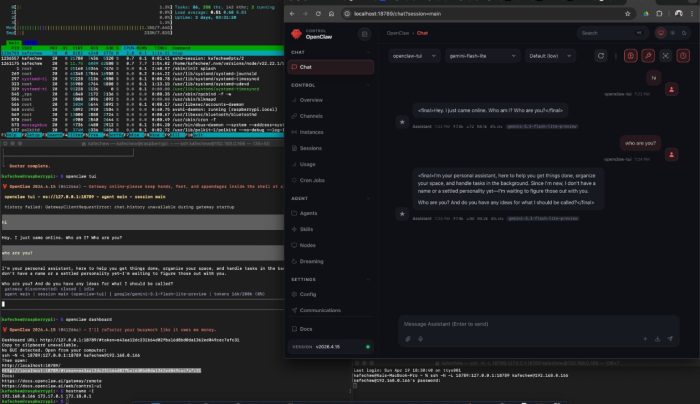Viewport: 700px width, 404px height.
Task: Click the star avatar beside first assistant reply
Action: pos(401,121)
